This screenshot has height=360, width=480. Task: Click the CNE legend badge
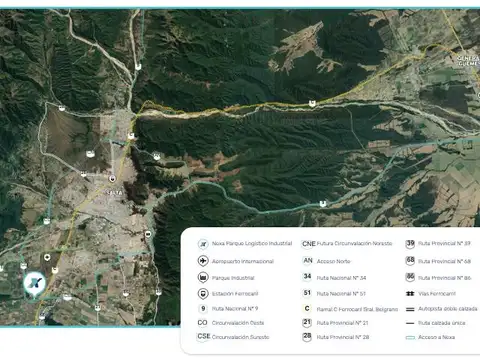pyautogui.click(x=309, y=244)
